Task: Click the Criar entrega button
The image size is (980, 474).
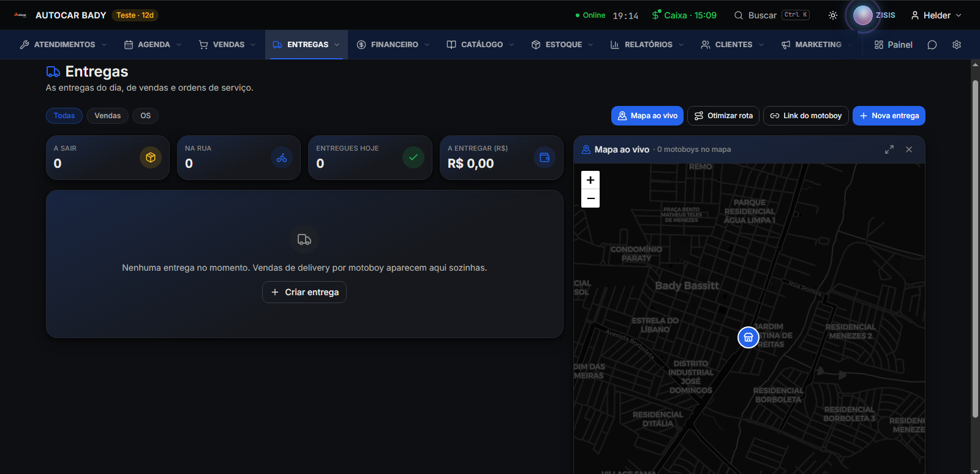Action: point(304,292)
